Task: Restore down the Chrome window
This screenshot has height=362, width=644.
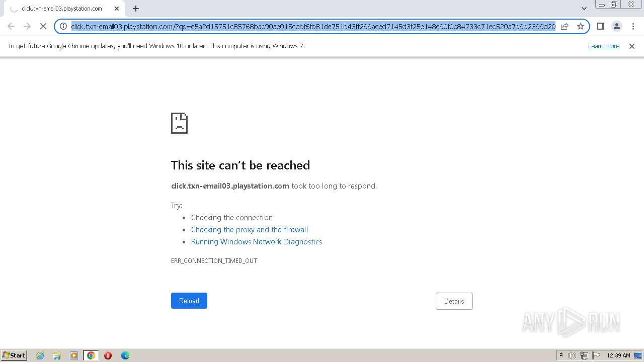Action: (x=614, y=5)
